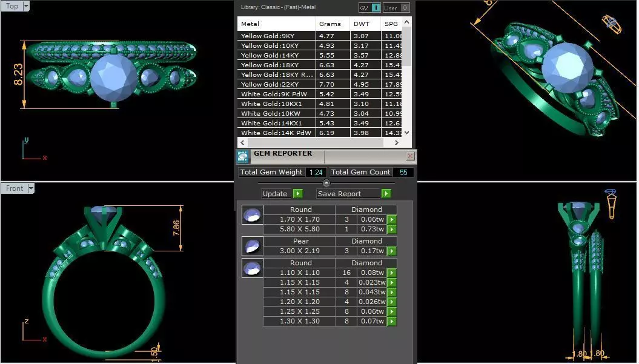This screenshot has height=364, width=639.
Task: Select the White Gold:10KX1 row
Action: tap(320, 104)
